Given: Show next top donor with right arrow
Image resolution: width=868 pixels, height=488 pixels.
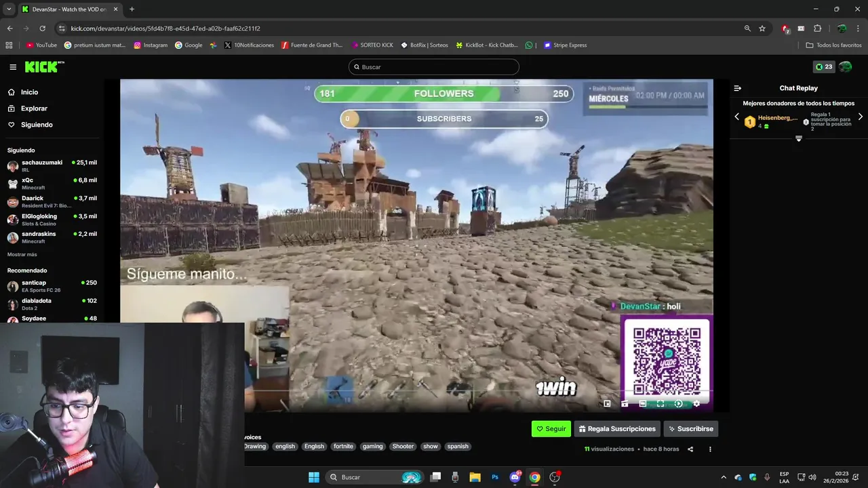Looking at the screenshot, I should pos(860,117).
